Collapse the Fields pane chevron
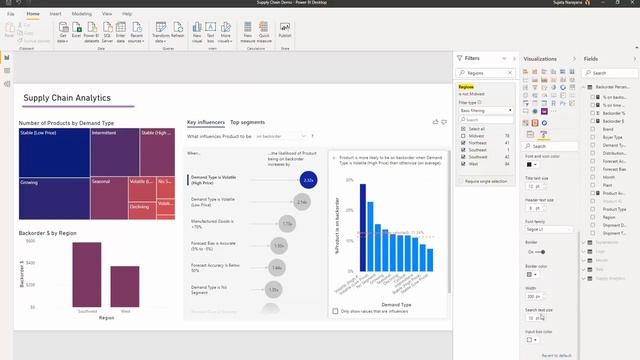 (635, 59)
